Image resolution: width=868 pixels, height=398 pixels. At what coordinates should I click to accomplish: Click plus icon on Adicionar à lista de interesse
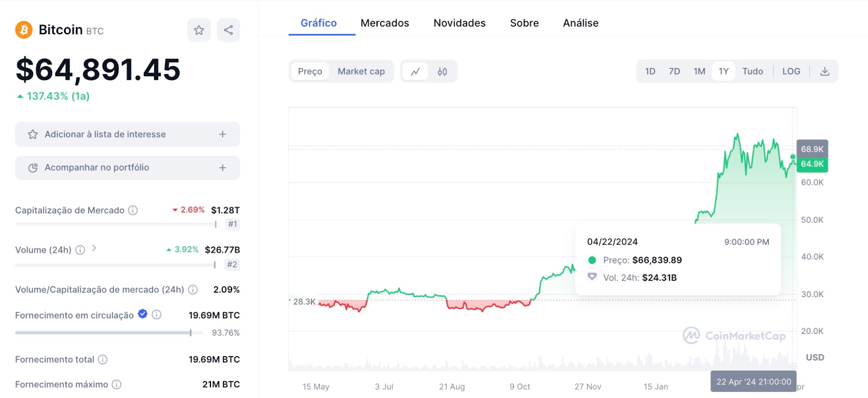(222, 134)
